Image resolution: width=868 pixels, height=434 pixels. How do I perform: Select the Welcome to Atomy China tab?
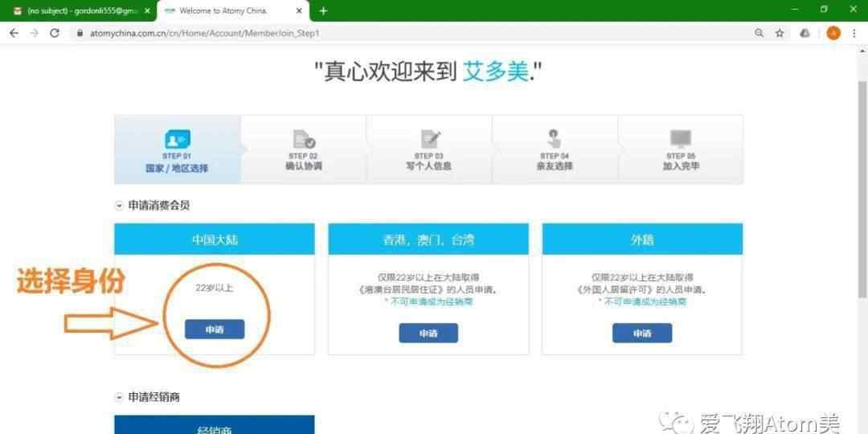(x=232, y=10)
